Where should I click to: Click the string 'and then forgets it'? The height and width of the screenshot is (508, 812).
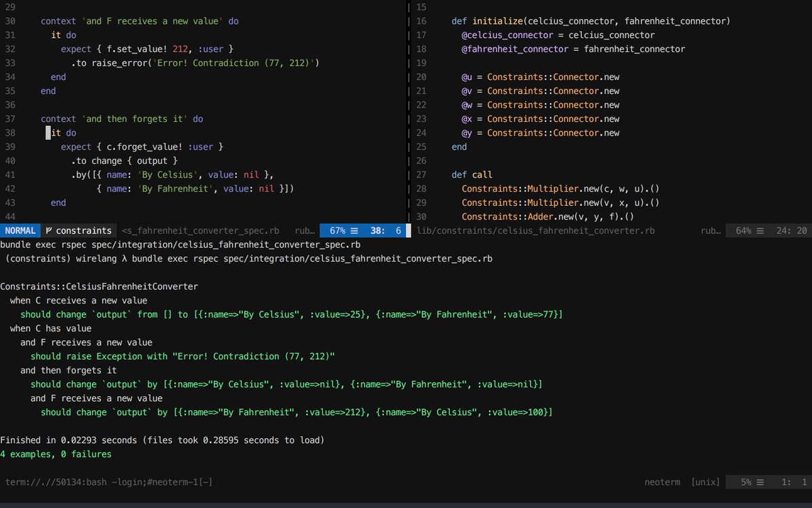coord(136,119)
